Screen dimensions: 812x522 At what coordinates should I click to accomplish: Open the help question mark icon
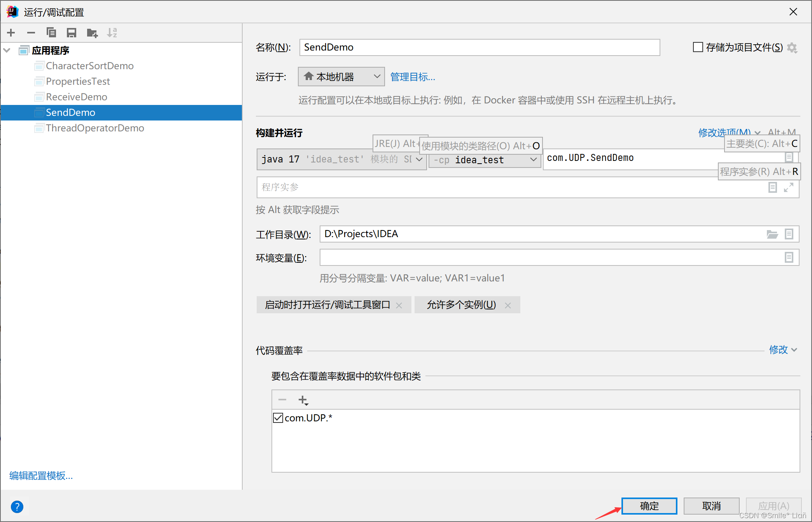tap(17, 506)
